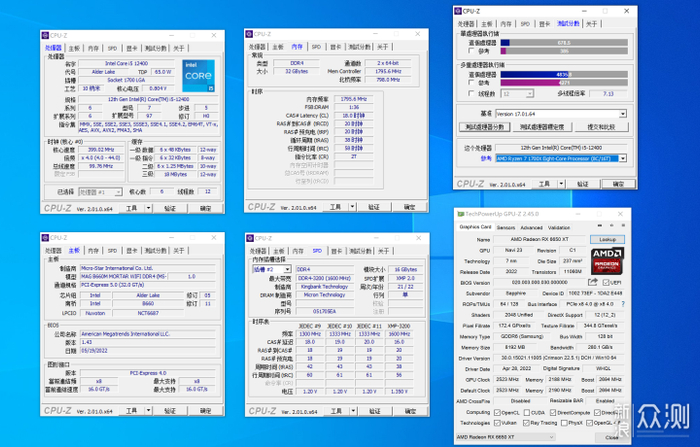Open 主板 tab in CPU-Z benchmark window
Image resolution: width=700 pixels, height=447 pixels.
point(486,24)
